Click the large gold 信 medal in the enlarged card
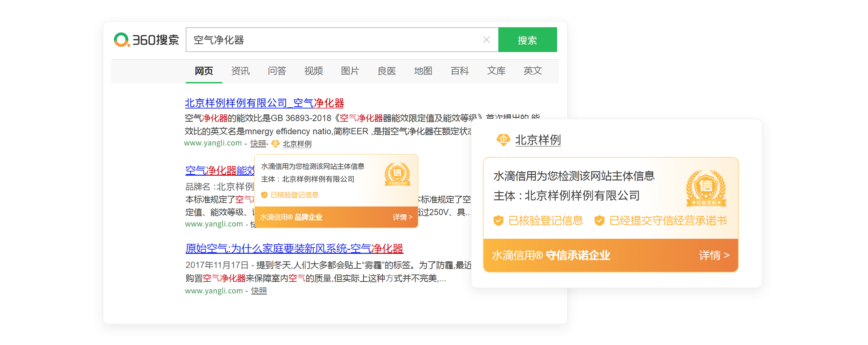Screen dimensions: 868x345 click(x=706, y=188)
